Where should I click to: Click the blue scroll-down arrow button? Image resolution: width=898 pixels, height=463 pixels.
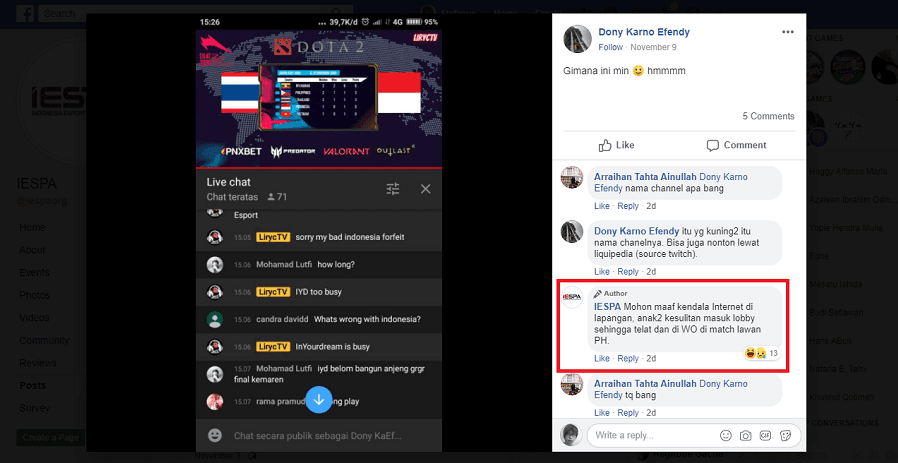pyautogui.click(x=319, y=400)
